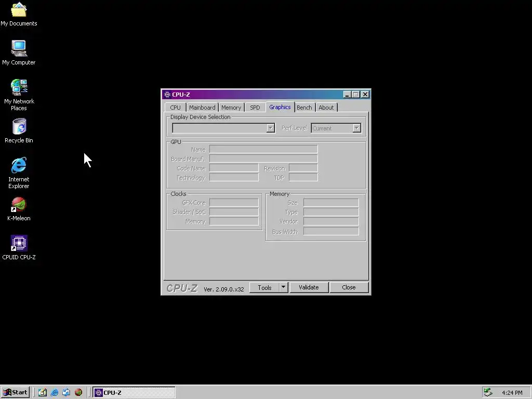Click the Memory Vendor field
This screenshot has height=399, width=532.
331,221
